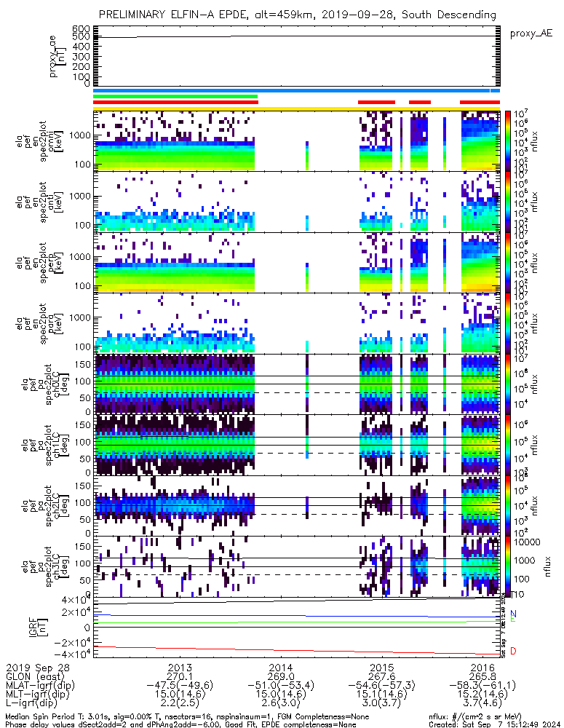
Task: Click the ch3LC pitch angle panel label
Action: (x=45, y=566)
